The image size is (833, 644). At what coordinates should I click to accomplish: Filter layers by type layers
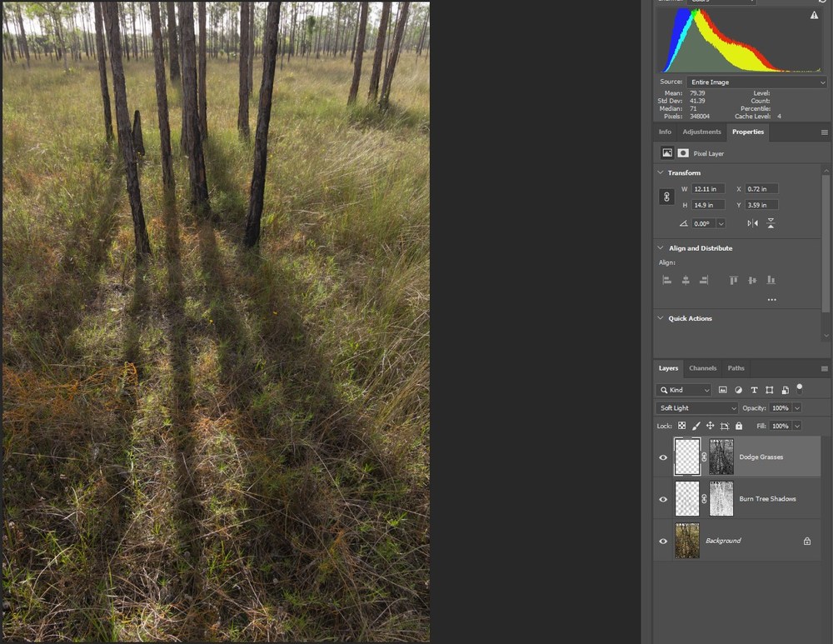coord(754,390)
